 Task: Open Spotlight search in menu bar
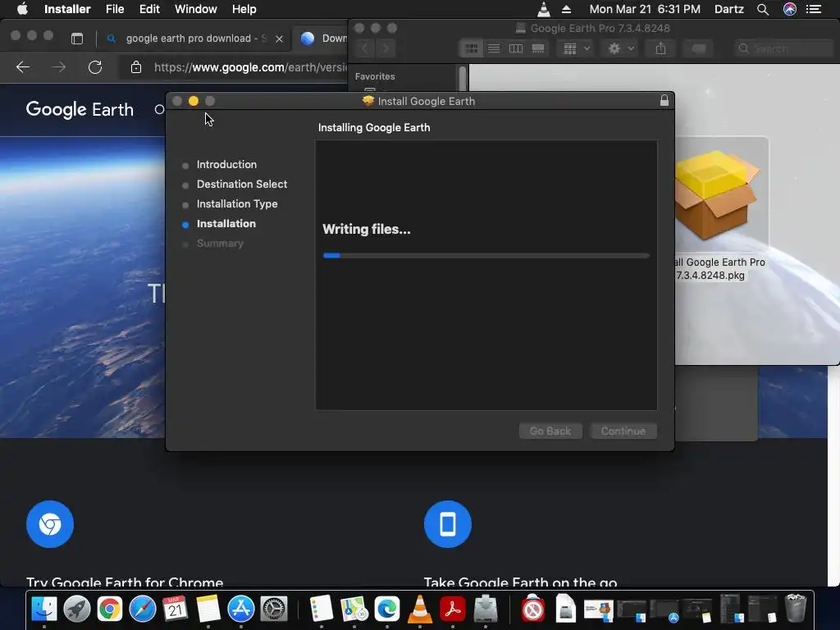click(763, 9)
